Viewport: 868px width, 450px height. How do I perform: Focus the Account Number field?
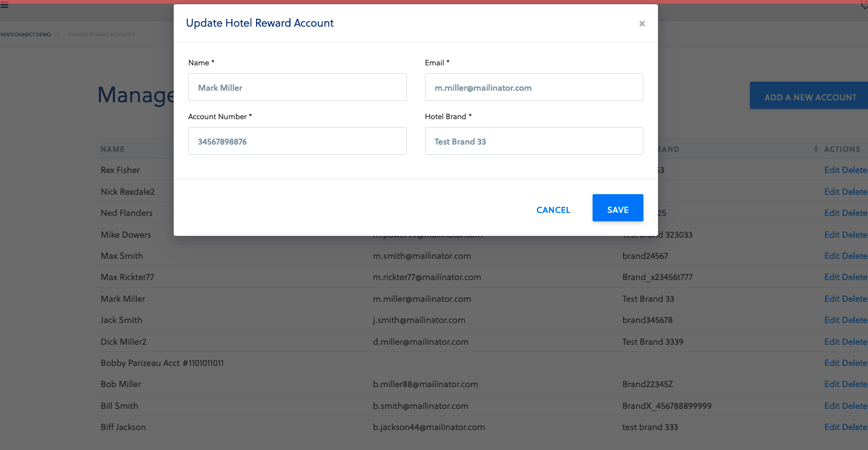297,141
